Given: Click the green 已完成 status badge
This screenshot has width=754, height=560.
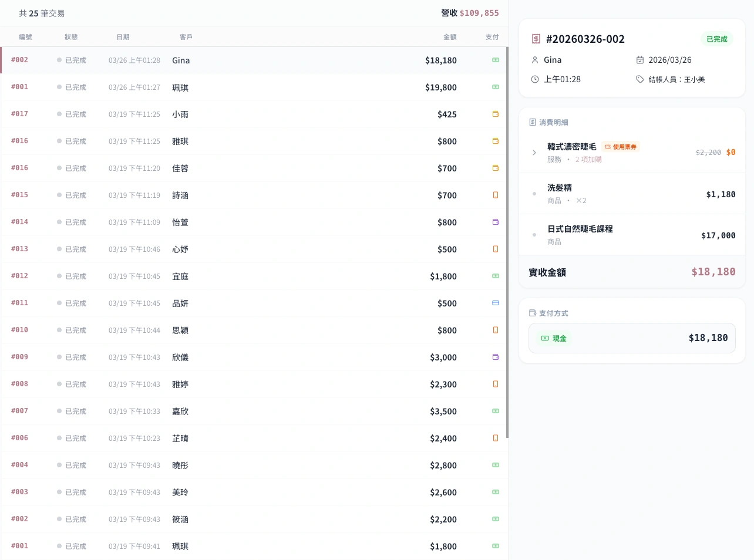Looking at the screenshot, I should (716, 39).
